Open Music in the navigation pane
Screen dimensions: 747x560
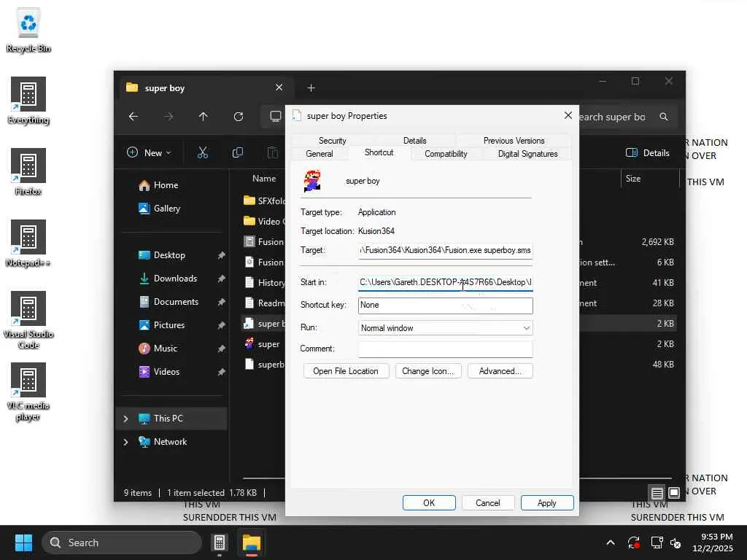pos(165,349)
